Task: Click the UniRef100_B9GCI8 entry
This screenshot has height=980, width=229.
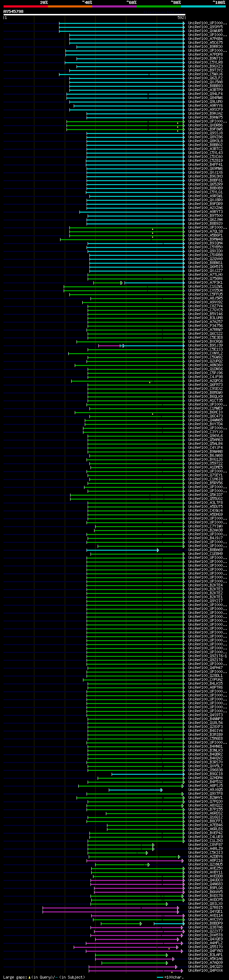Action: coord(205,774)
